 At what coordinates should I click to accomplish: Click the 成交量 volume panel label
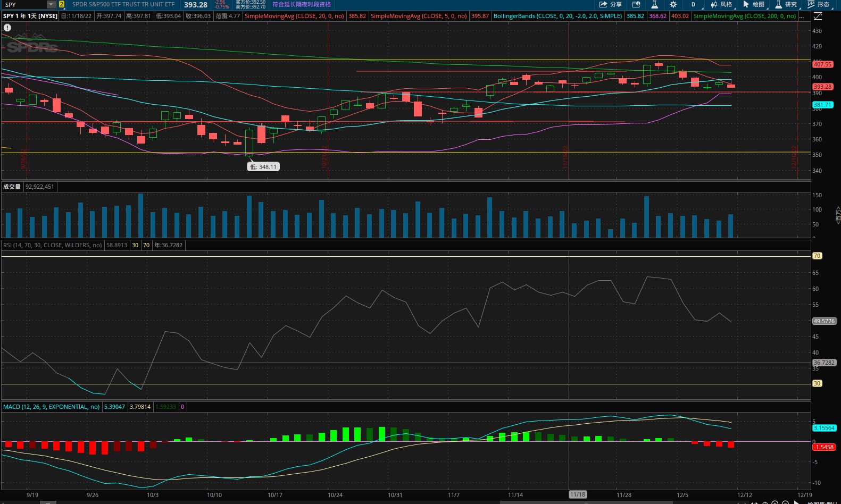click(12, 187)
